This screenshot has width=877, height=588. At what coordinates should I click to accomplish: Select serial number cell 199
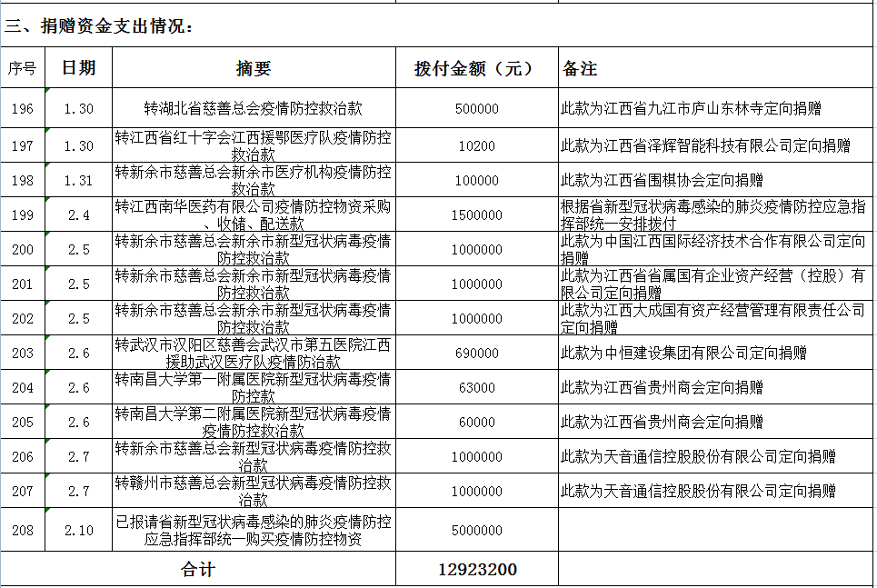(x=23, y=215)
